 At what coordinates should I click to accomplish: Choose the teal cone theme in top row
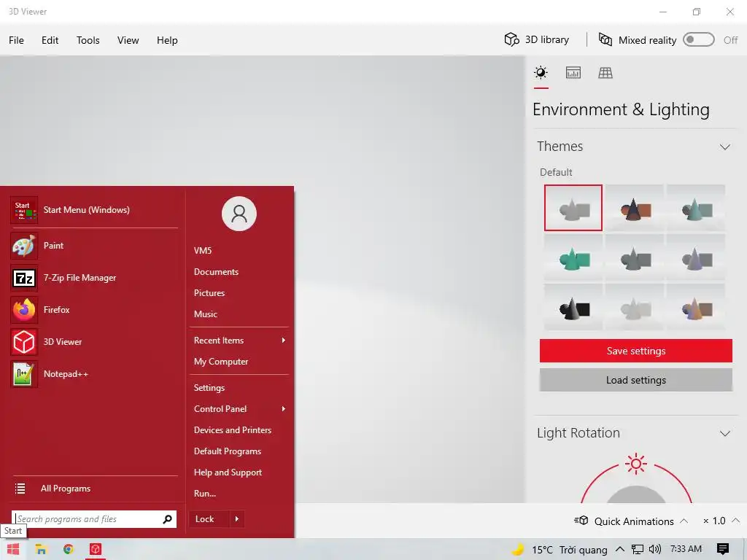coord(696,208)
